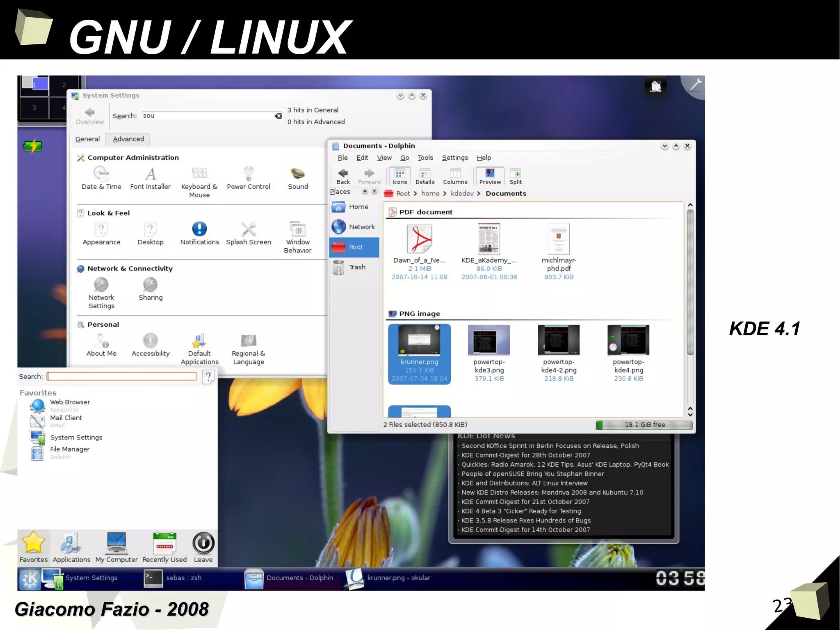Viewport: 840px width, 630px height.
Task: Open Appearance settings
Action: [x=101, y=233]
